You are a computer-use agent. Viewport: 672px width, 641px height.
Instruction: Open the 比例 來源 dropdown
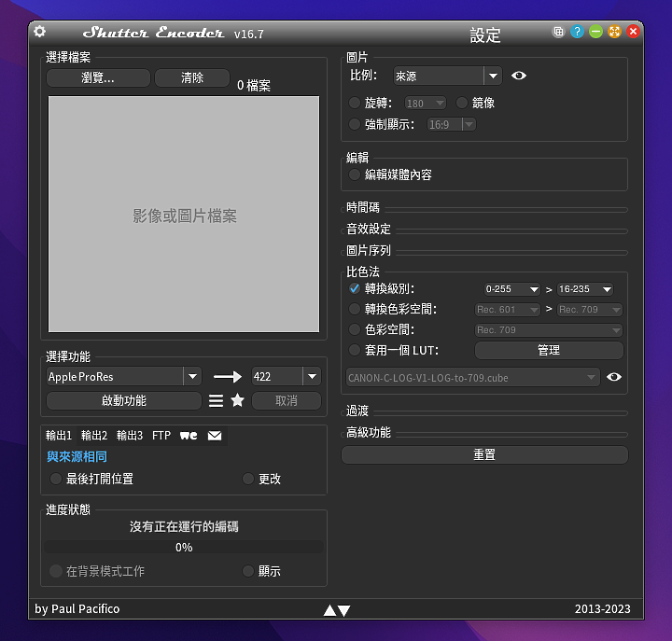[447, 76]
